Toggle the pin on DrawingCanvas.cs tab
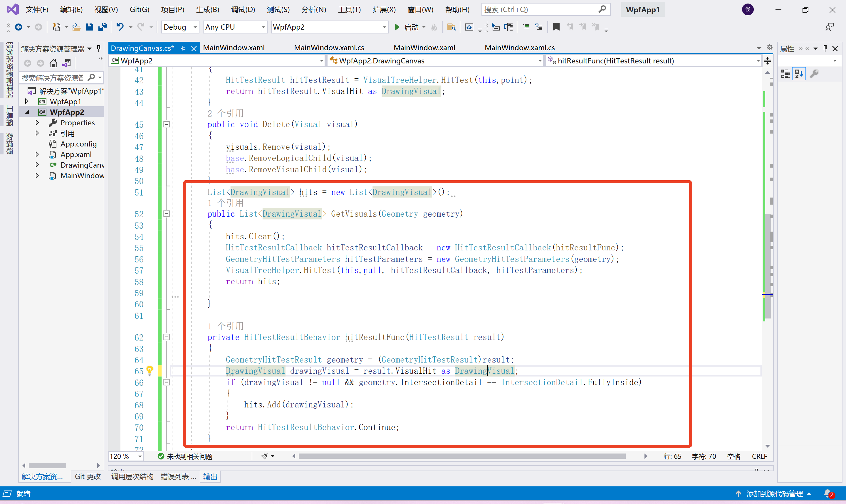 [183, 48]
